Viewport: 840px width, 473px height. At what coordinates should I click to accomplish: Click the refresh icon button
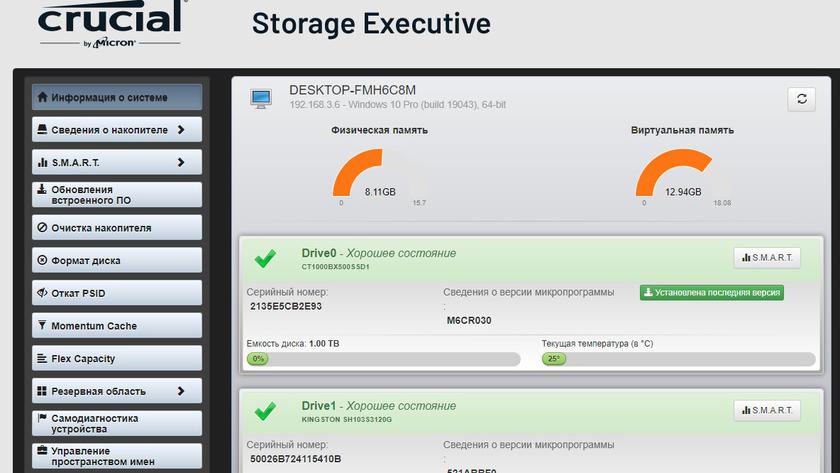click(x=800, y=98)
